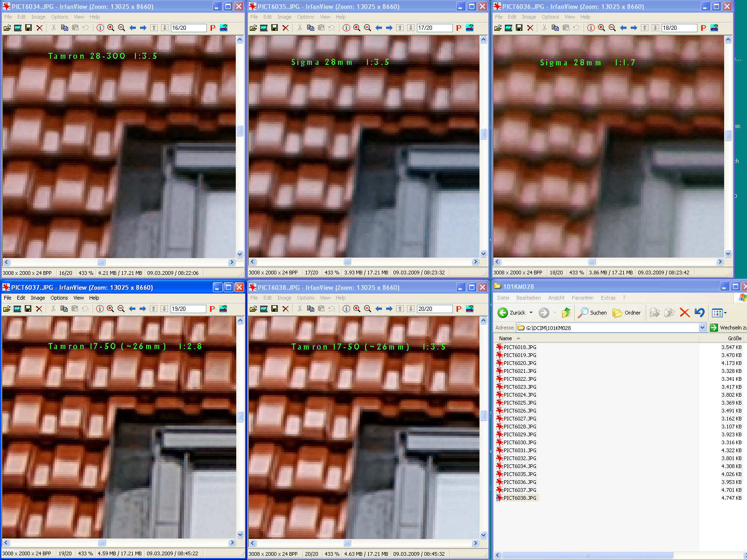The height and width of the screenshot is (560, 747).
Task: Open image information in the PICT6038.JPG window
Action: (346, 309)
